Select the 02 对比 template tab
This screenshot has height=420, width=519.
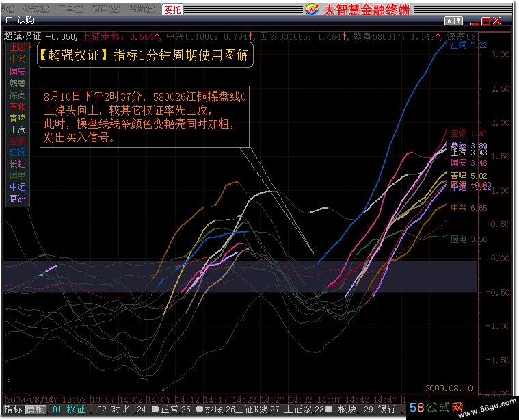pyautogui.click(x=113, y=410)
